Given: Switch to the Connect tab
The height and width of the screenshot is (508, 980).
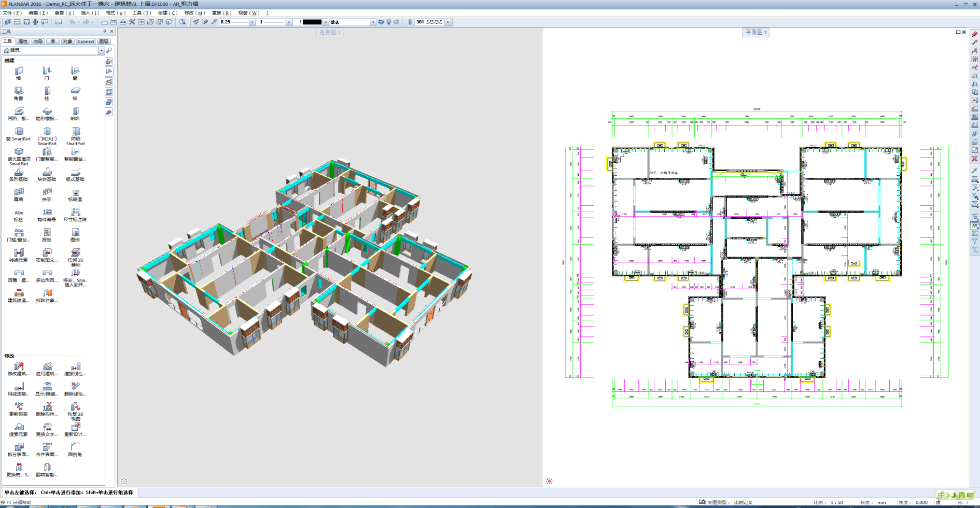Looking at the screenshot, I should pos(86,41).
